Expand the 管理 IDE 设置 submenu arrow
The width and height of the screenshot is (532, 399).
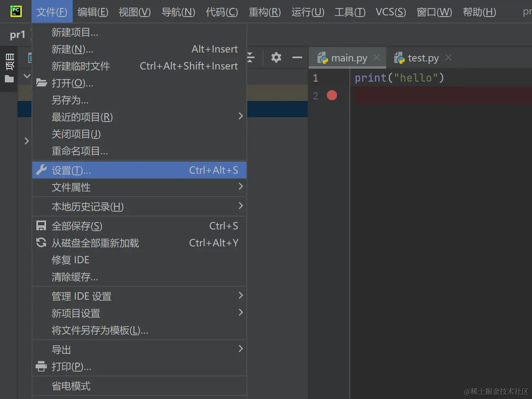coord(241,296)
